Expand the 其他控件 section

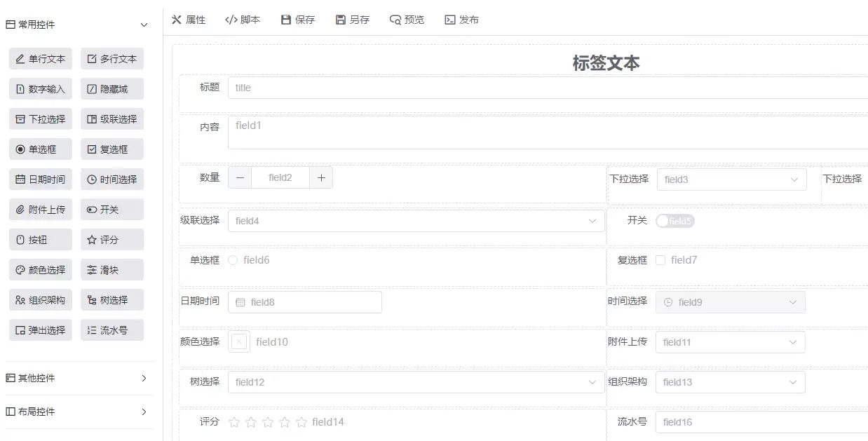click(x=77, y=378)
